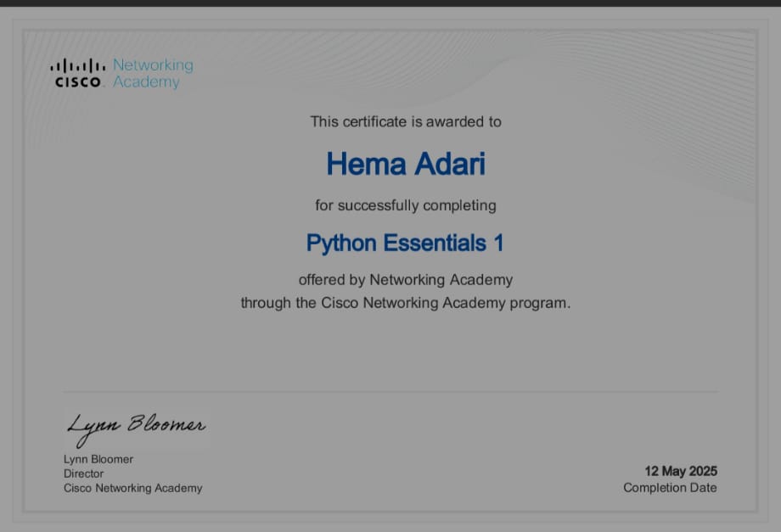Click Cisco Networking Academy below Director

click(x=132, y=488)
